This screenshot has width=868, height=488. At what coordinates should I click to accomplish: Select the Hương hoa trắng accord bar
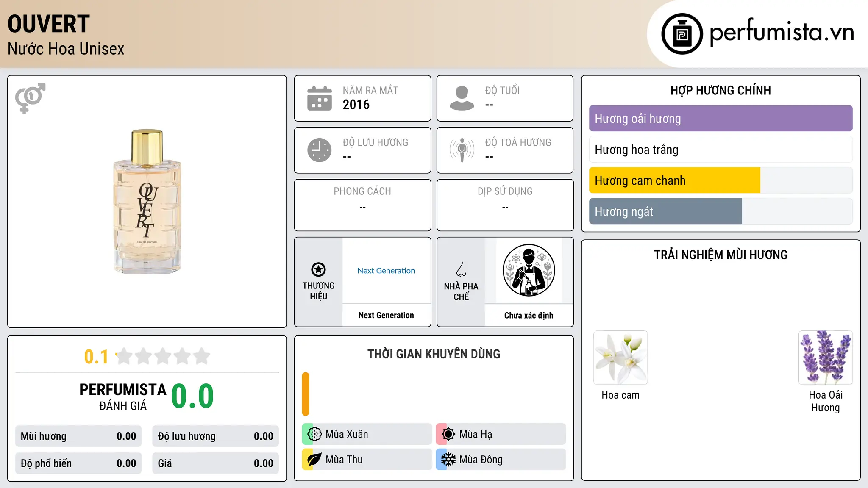(x=721, y=150)
